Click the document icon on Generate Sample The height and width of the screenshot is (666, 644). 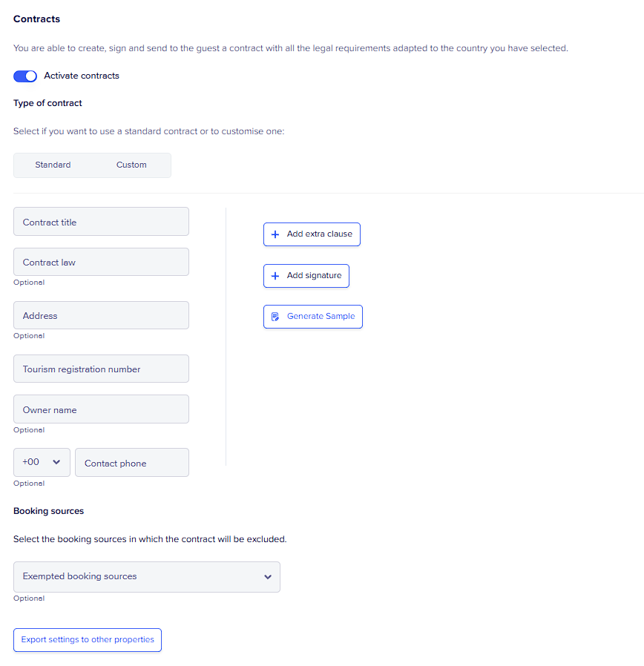tap(275, 317)
